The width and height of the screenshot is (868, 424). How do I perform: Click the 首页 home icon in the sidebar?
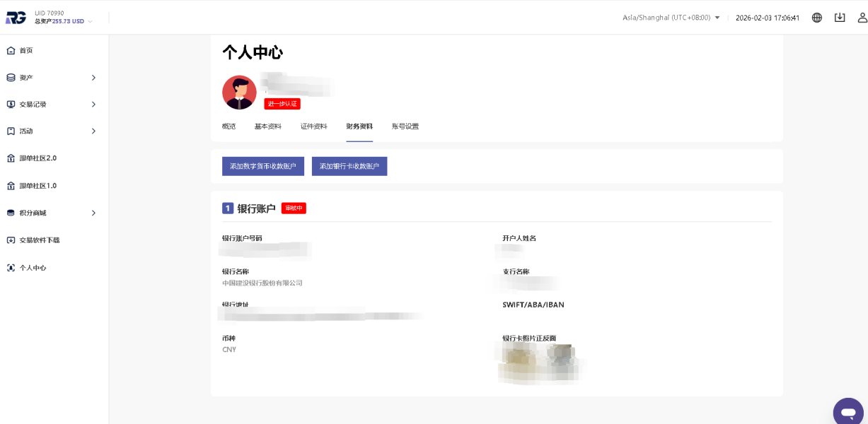pyautogui.click(x=11, y=50)
